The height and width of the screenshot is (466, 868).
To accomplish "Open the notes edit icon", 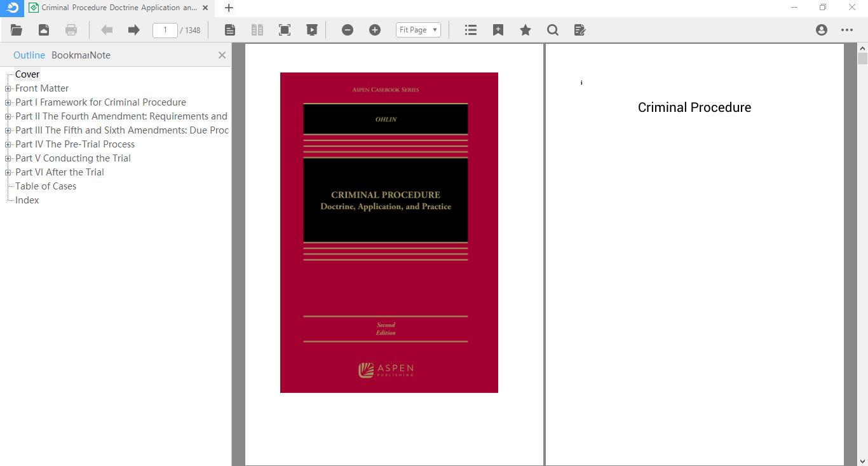I will tap(580, 30).
